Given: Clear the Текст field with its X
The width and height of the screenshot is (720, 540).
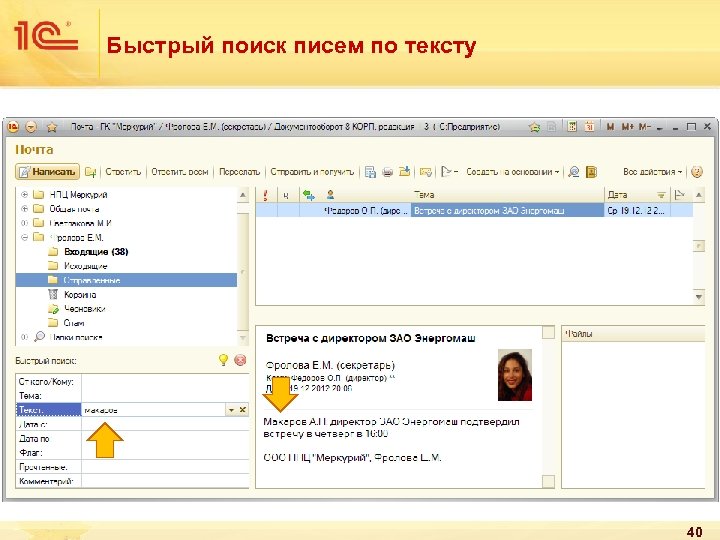Looking at the screenshot, I should (243, 410).
